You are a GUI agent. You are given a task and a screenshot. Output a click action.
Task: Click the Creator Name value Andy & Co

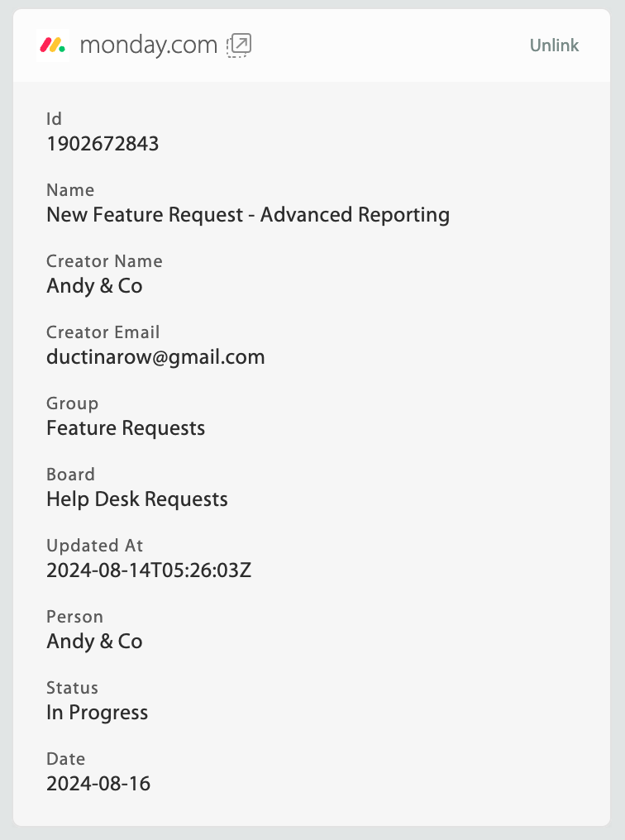(x=95, y=286)
